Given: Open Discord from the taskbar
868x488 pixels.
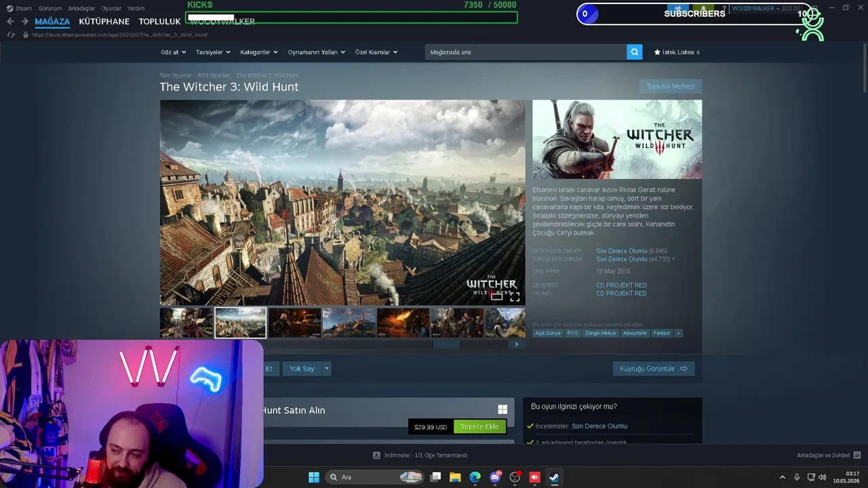Looking at the screenshot, I should pyautogui.click(x=495, y=477).
